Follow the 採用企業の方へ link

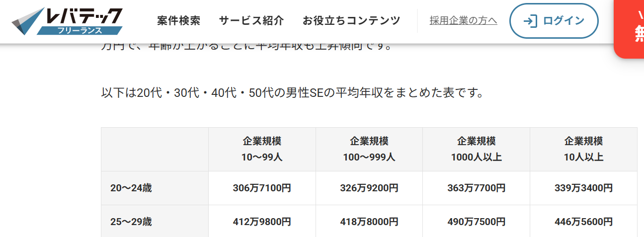coord(463,21)
